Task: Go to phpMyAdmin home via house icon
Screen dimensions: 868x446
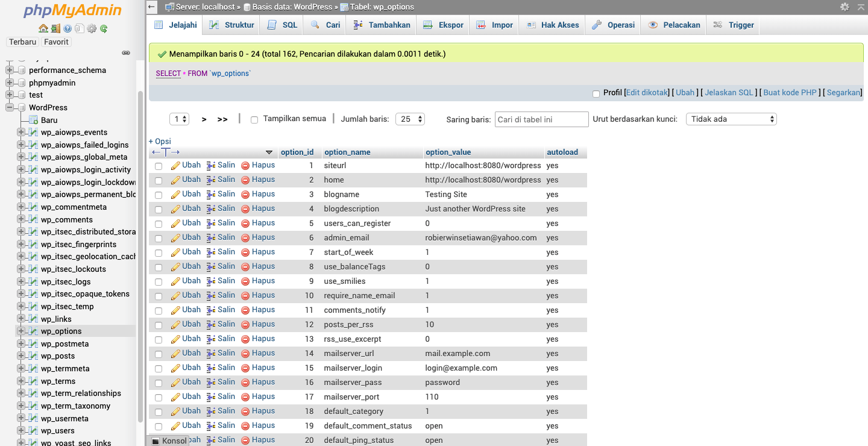Action: [43, 28]
